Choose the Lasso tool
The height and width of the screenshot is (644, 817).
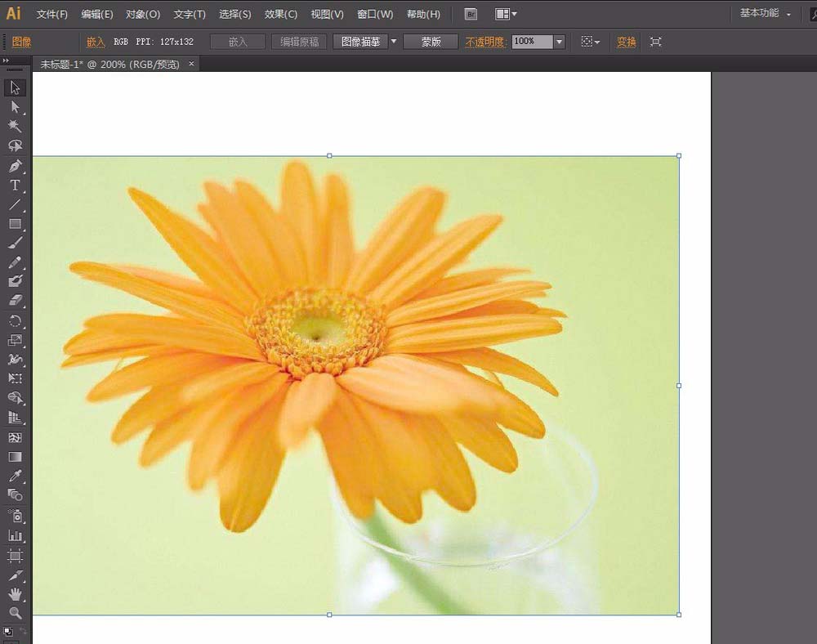(15, 145)
